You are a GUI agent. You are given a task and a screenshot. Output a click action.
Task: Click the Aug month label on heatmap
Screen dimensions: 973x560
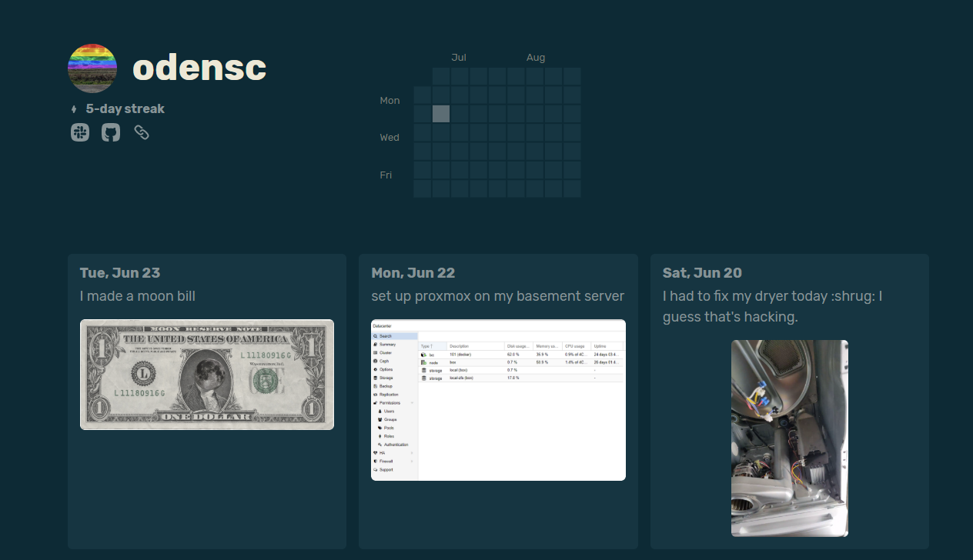tap(536, 58)
